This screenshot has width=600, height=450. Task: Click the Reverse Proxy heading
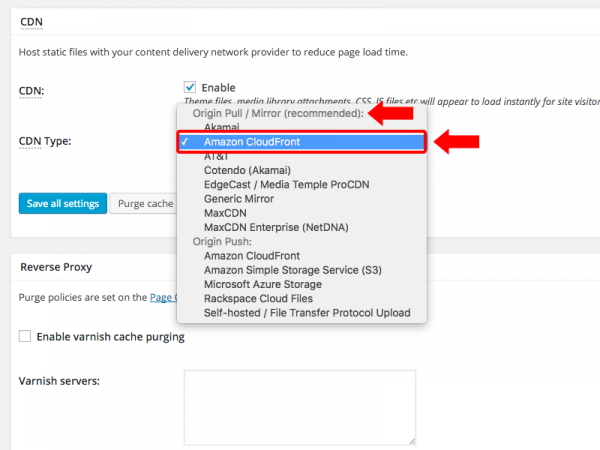(x=56, y=267)
